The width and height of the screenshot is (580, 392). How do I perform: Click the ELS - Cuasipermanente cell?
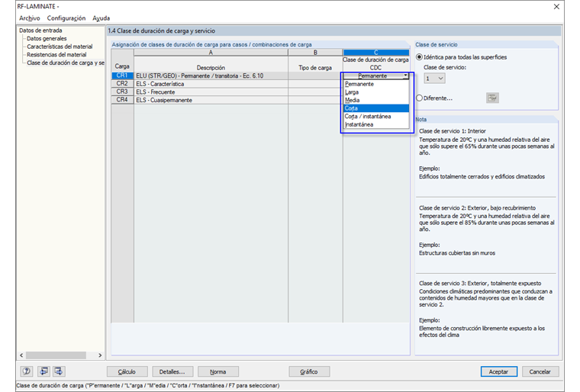click(x=211, y=100)
